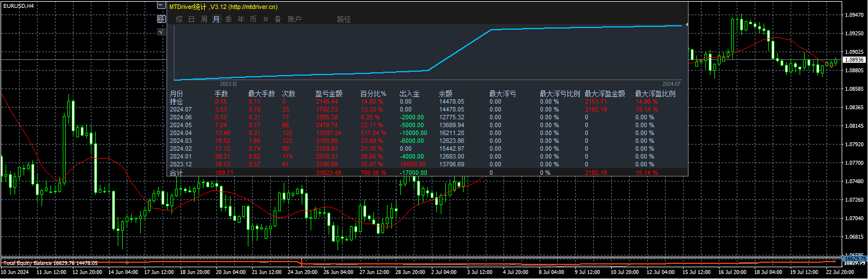Click the 出入金 column header
The height and width of the screenshot is (279, 868).
(x=409, y=94)
